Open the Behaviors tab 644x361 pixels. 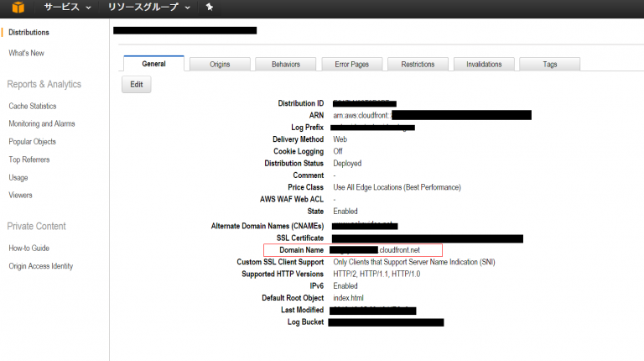(285, 65)
